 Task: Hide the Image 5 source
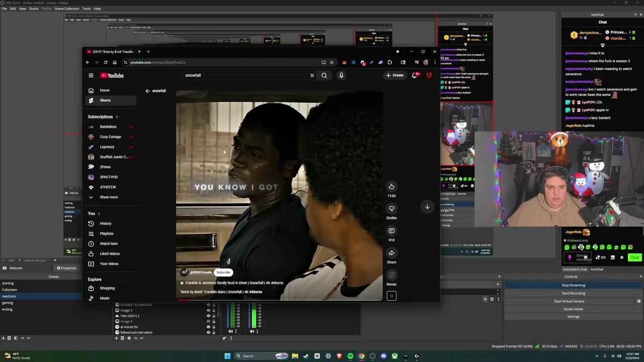(208, 310)
